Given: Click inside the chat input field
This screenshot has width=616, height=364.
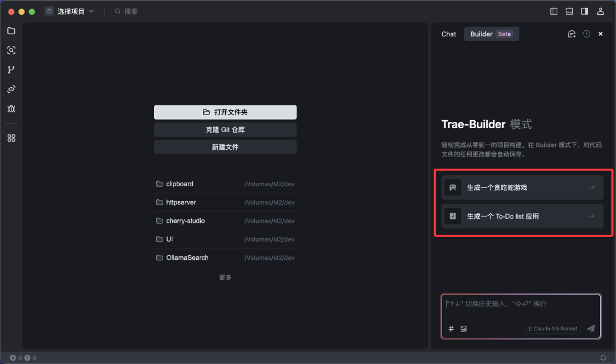Looking at the screenshot, I should point(520,310).
